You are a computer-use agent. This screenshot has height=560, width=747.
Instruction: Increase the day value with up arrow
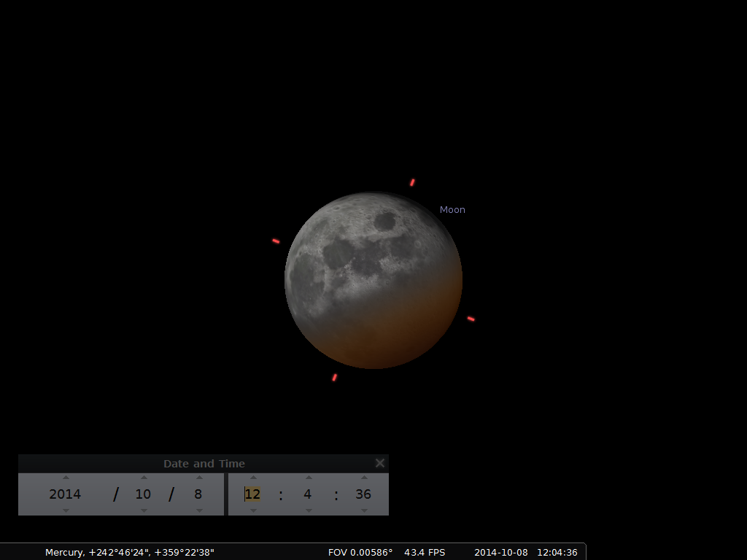coord(199,478)
